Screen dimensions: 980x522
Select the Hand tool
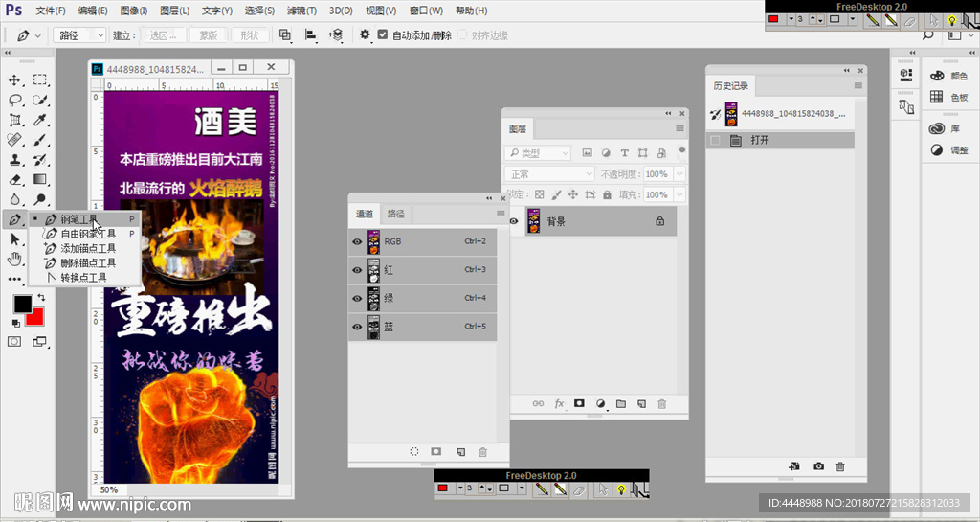pos(15,259)
